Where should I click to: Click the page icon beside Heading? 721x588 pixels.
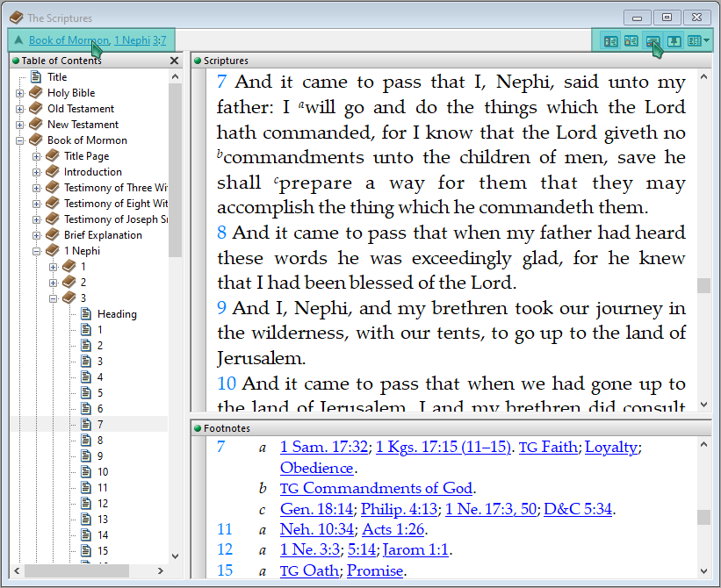pos(86,314)
